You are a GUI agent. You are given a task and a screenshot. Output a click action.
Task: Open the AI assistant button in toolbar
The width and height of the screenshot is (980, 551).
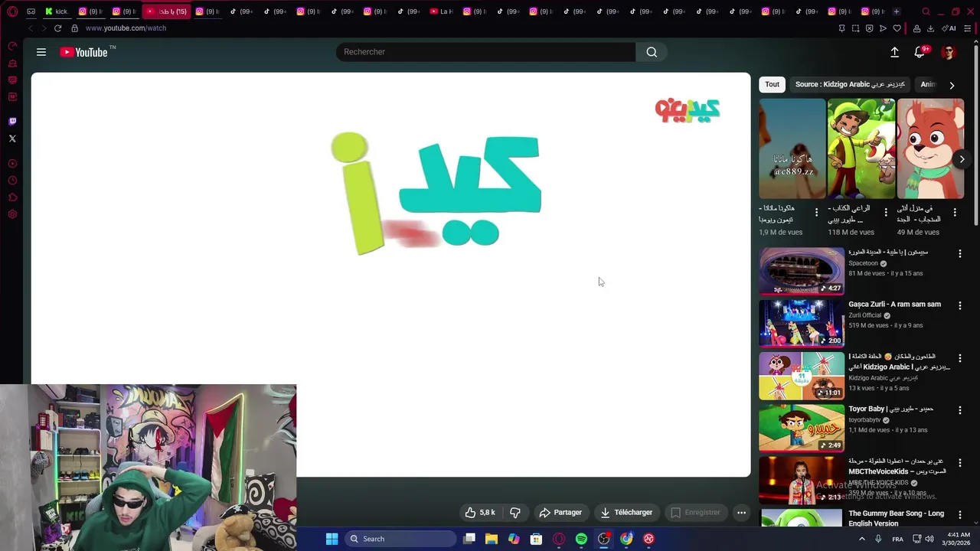coord(949,28)
